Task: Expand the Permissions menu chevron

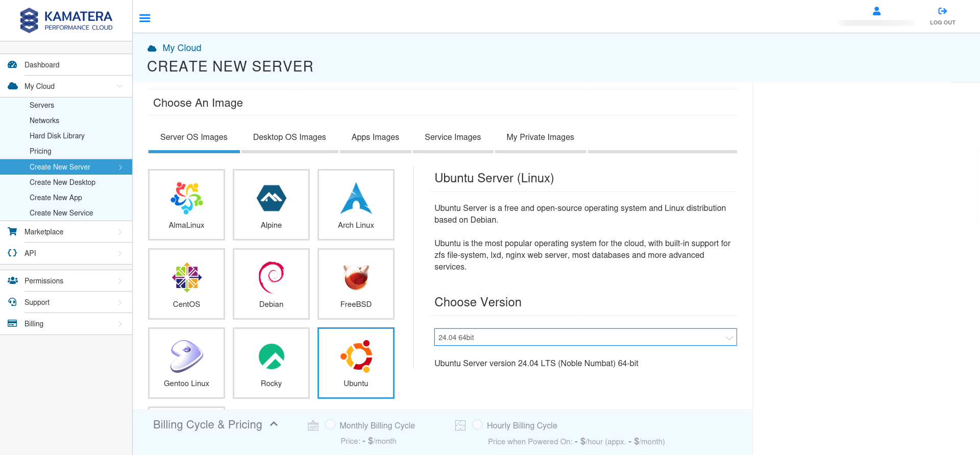Action: click(x=120, y=281)
